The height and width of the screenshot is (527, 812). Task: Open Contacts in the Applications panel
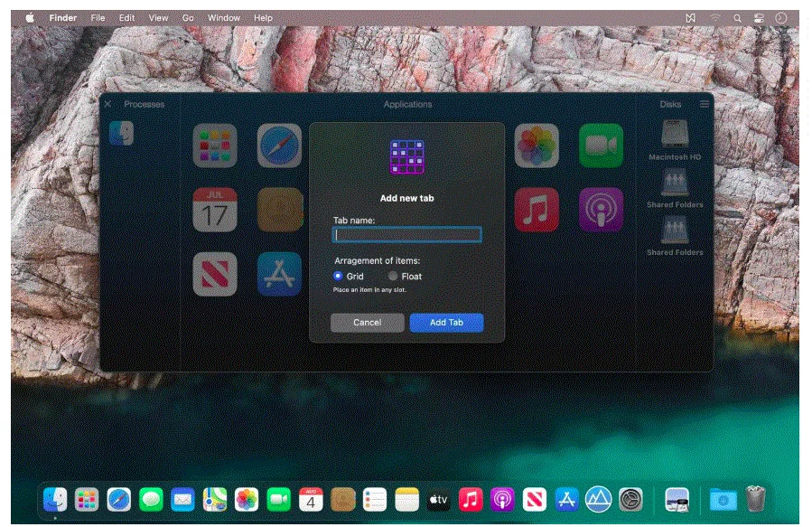tap(280, 210)
